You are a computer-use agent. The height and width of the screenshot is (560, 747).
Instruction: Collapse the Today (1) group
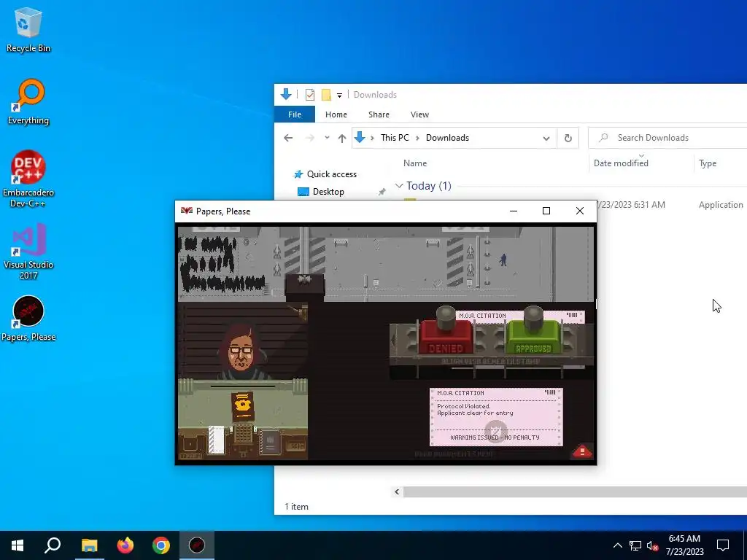[x=399, y=186]
